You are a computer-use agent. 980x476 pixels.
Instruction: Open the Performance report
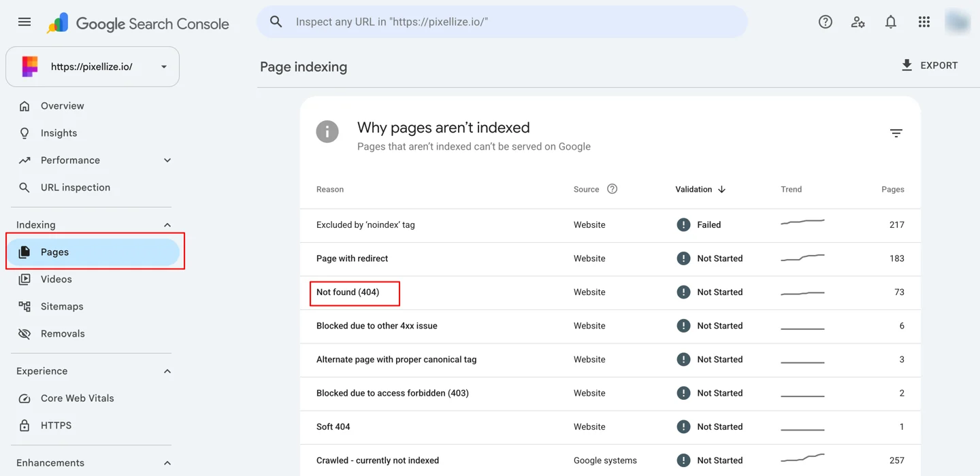pyautogui.click(x=70, y=160)
